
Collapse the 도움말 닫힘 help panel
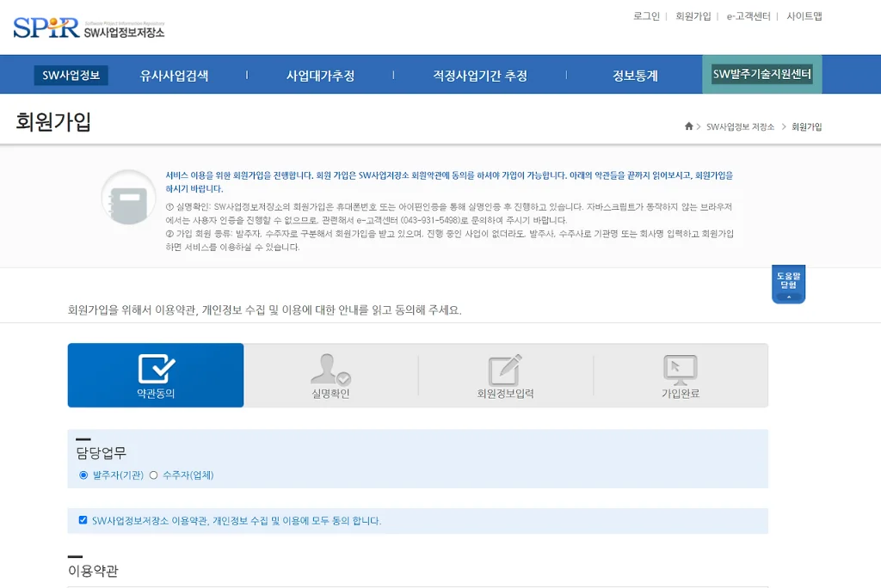(x=788, y=285)
